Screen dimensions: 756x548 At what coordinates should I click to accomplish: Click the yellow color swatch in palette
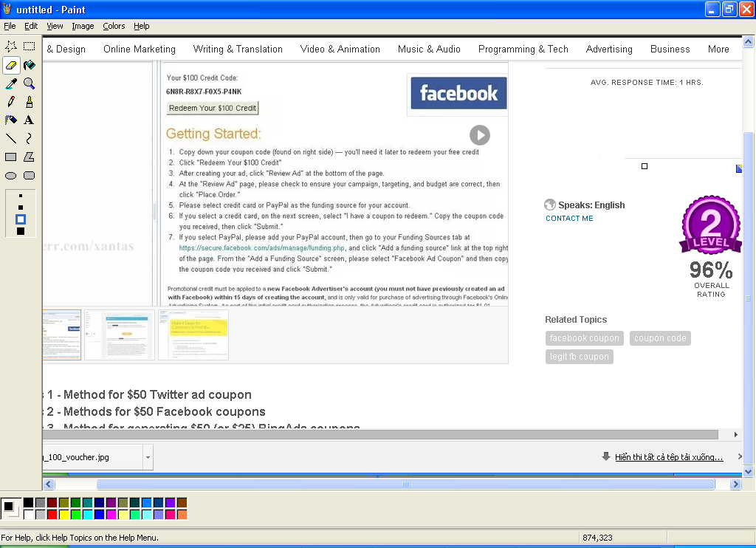point(63,514)
